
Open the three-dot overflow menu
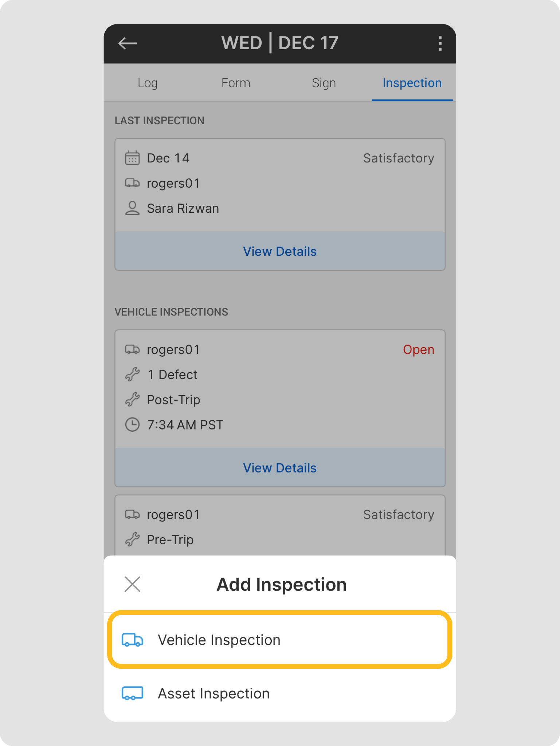(440, 43)
